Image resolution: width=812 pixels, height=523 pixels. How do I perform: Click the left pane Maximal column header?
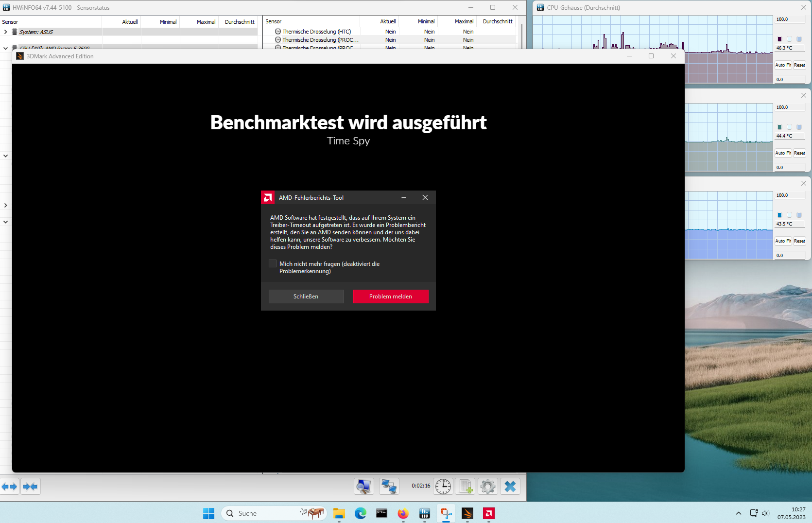(x=199, y=22)
